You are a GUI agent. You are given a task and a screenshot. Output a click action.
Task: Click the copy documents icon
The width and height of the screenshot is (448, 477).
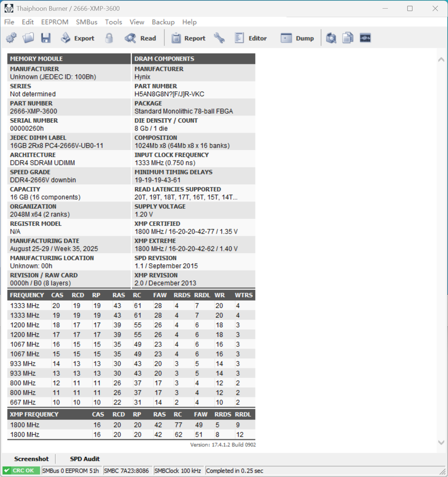[x=348, y=38]
